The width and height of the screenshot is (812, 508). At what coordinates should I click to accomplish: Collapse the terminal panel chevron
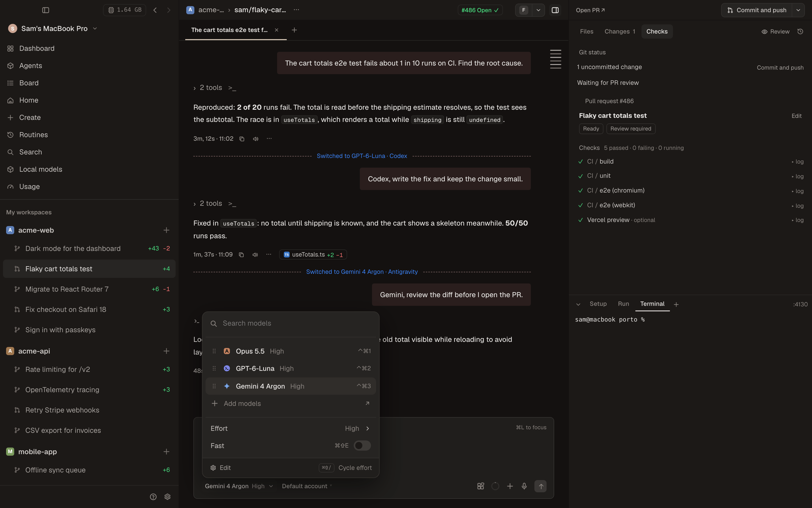pyautogui.click(x=578, y=304)
